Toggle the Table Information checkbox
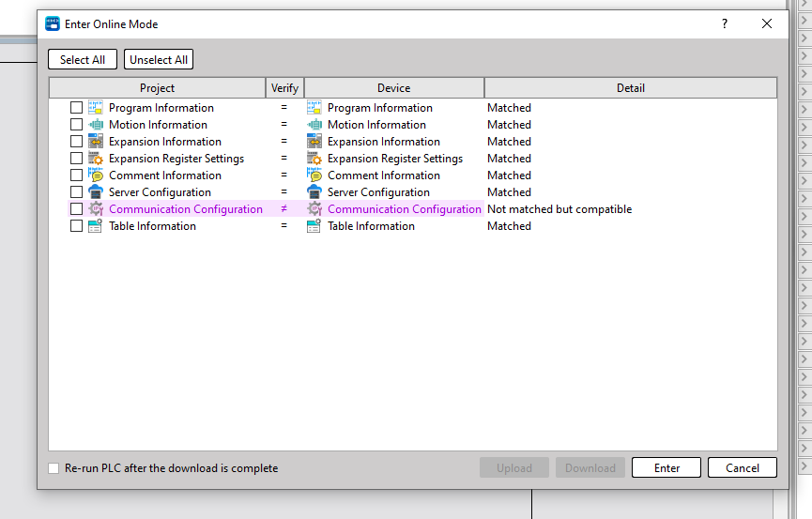 (77, 226)
